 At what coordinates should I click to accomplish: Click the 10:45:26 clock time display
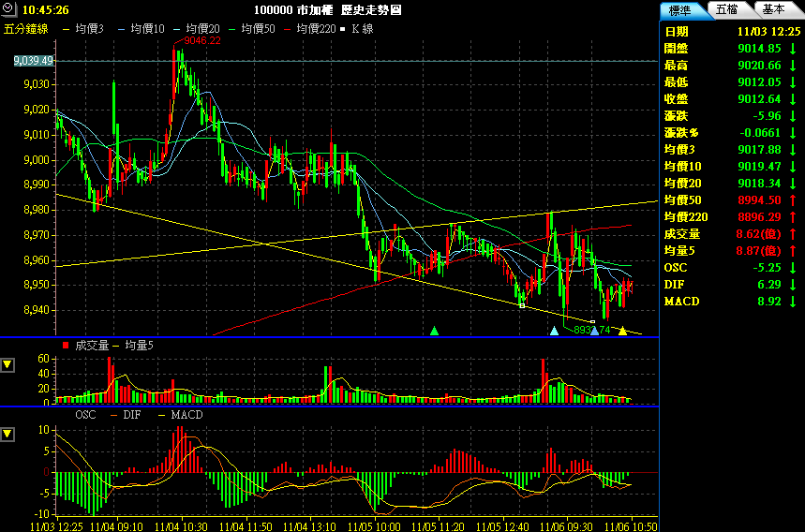pyautogui.click(x=46, y=9)
